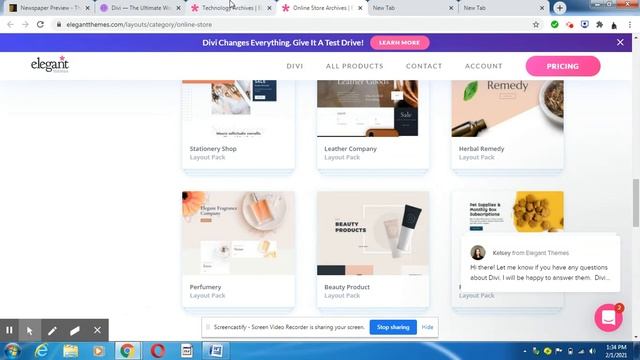Image resolution: width=640 pixels, height=360 pixels.
Task: Open a new browser tab with plus icon
Action: tap(560, 8)
